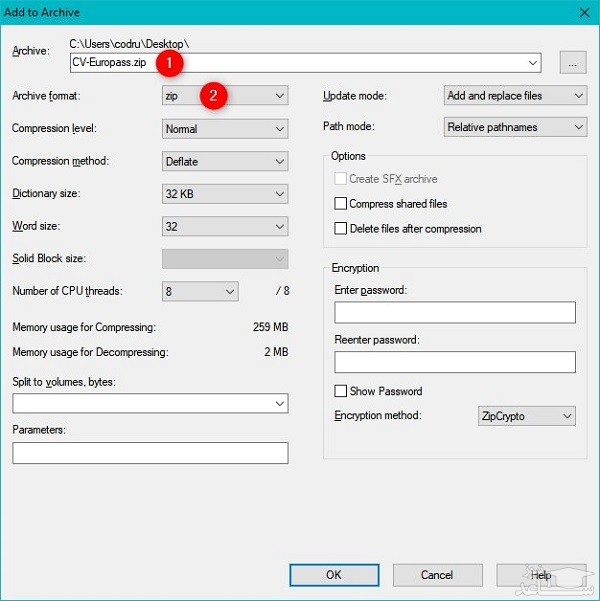The height and width of the screenshot is (601, 600).
Task: Click the Reenter password field
Action: click(455, 362)
